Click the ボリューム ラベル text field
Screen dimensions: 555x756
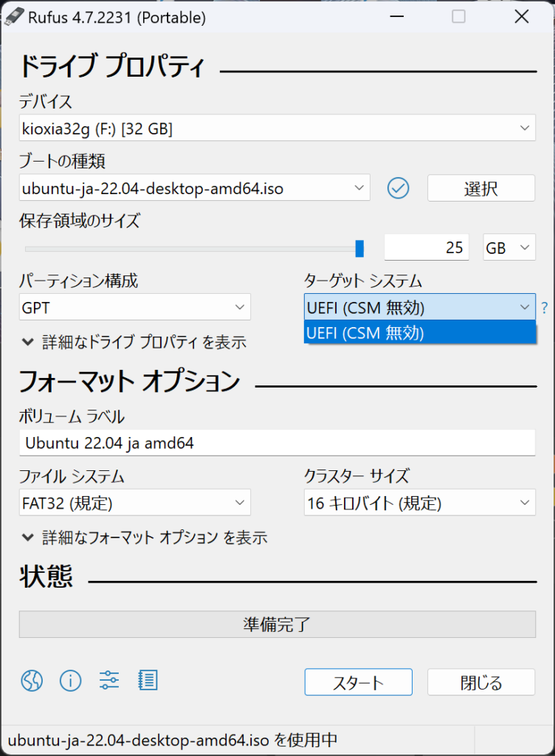(x=277, y=443)
